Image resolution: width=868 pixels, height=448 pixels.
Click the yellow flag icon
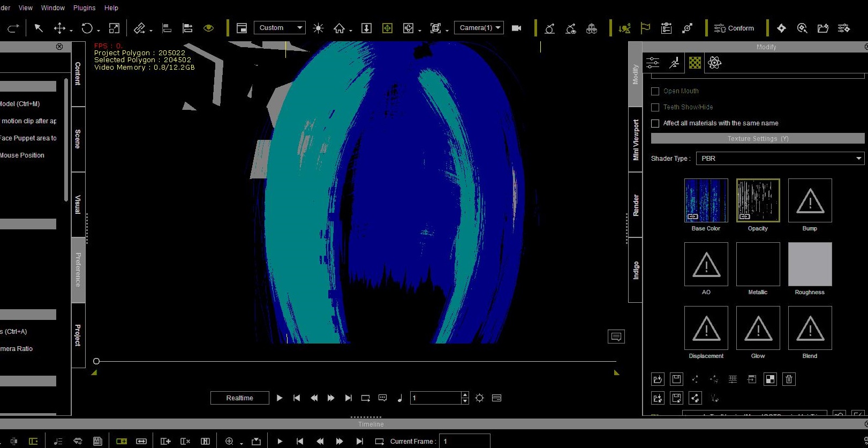click(645, 28)
